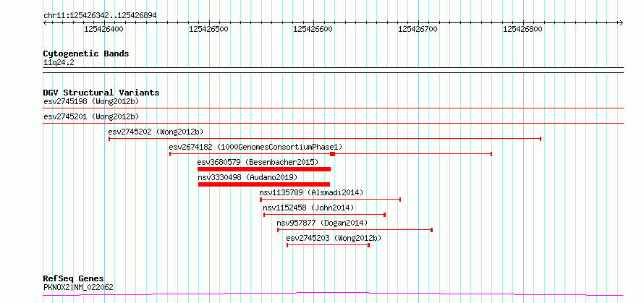This screenshot has width=644, height=303.
Task: Click the esv3680579 (Besenbacher2015) label
Action: point(258,162)
